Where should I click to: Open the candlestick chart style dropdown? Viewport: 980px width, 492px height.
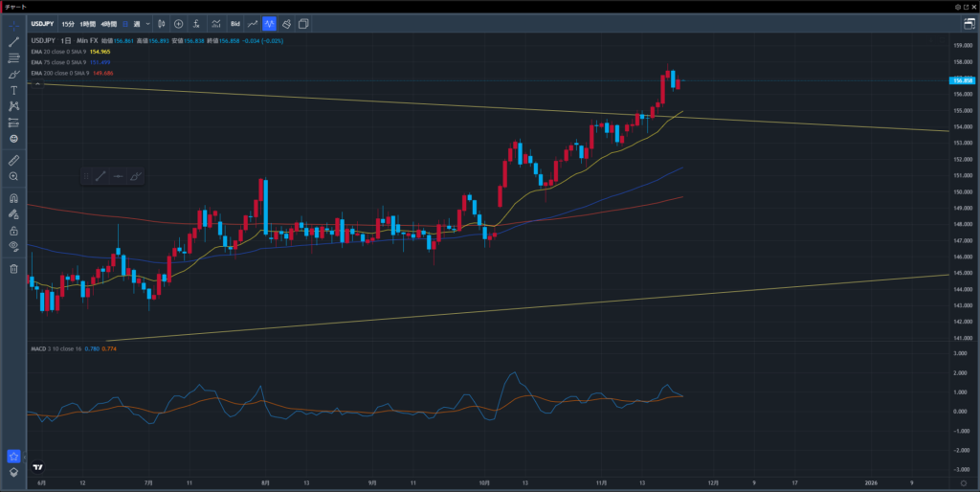pos(161,23)
